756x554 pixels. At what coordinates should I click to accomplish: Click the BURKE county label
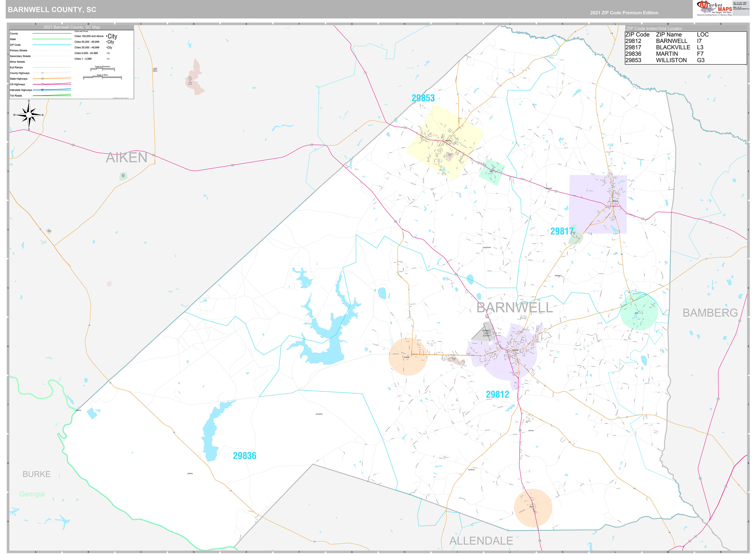point(37,474)
